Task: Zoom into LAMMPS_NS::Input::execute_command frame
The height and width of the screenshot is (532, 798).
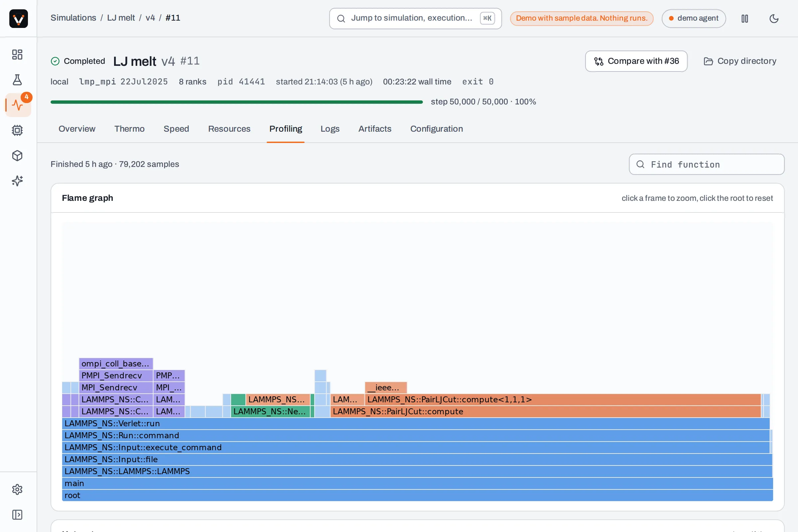Action: (x=416, y=448)
